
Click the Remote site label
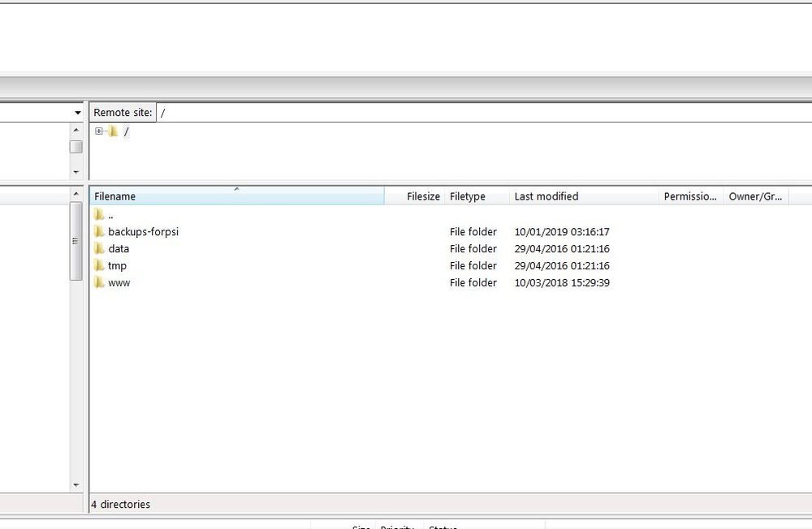[x=123, y=112]
